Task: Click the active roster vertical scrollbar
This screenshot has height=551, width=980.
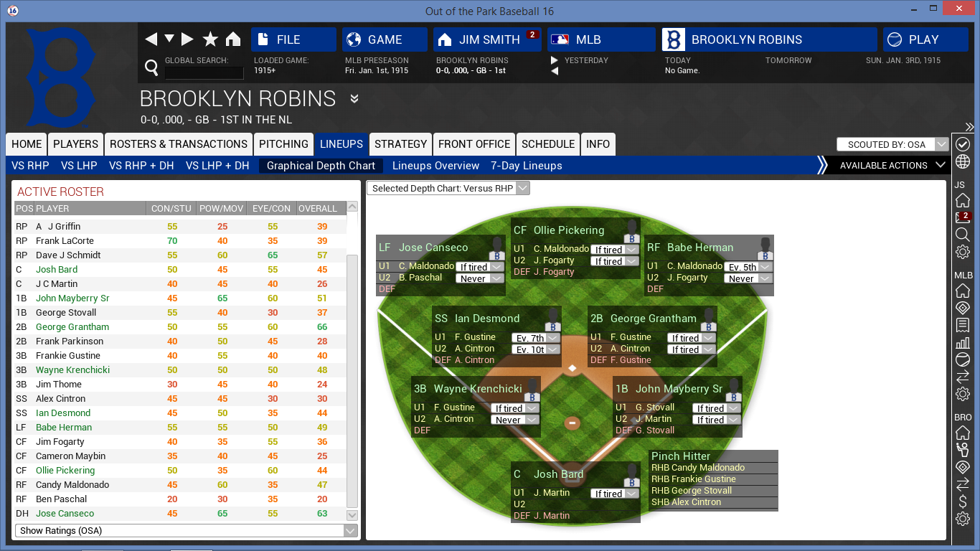Action: (x=352, y=380)
